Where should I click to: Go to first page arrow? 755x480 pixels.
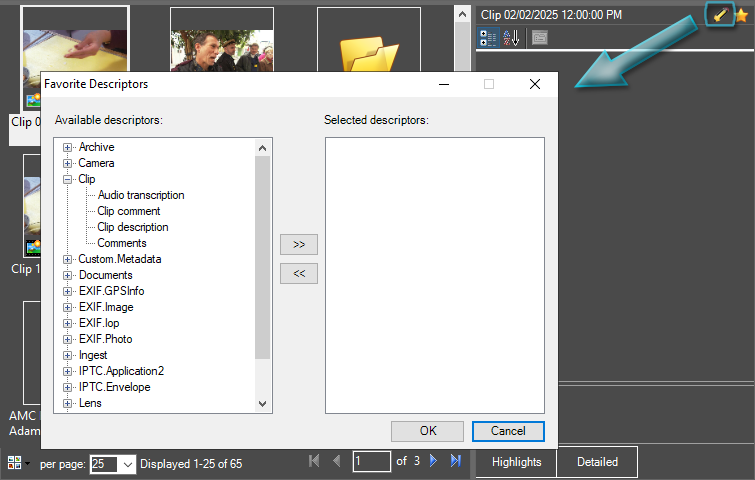tap(314, 461)
